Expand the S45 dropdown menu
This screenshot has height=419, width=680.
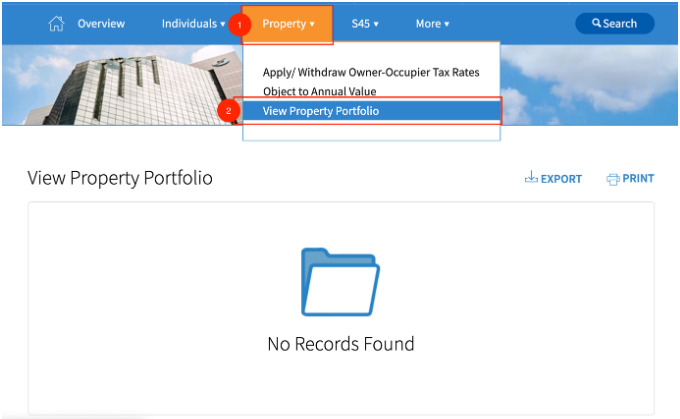pos(365,23)
